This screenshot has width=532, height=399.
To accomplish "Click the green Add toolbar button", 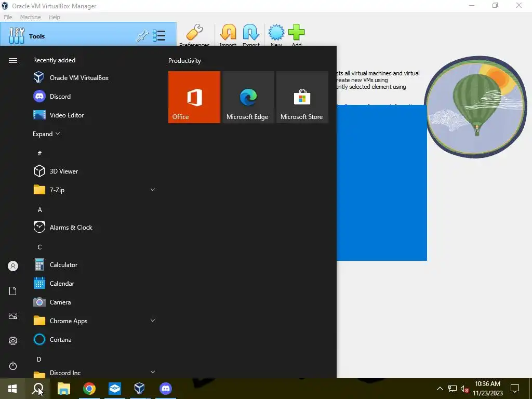I will tap(297, 35).
